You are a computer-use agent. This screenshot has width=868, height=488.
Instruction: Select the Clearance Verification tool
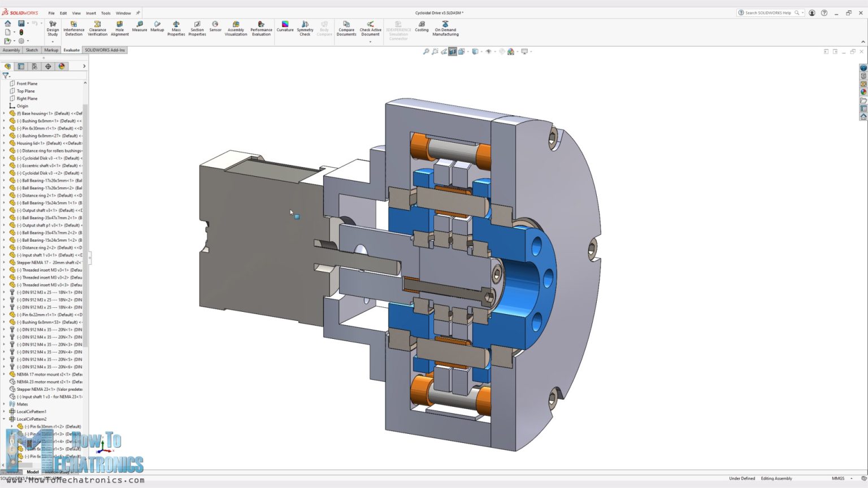pos(97,28)
